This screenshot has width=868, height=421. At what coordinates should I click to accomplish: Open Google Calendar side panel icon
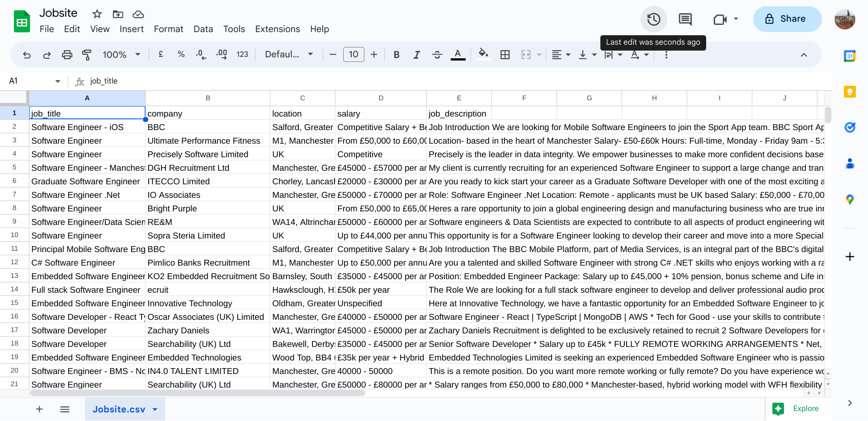click(x=850, y=56)
